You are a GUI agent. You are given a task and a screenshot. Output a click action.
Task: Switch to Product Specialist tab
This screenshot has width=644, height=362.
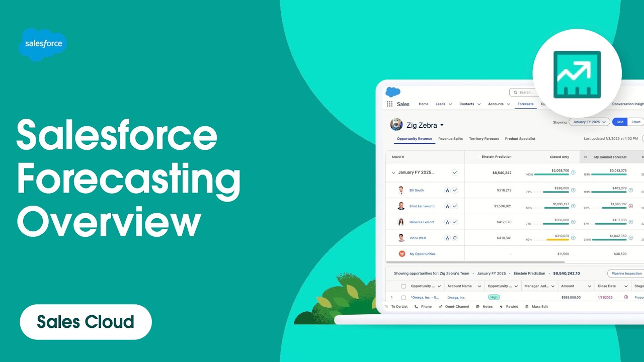[x=520, y=139]
